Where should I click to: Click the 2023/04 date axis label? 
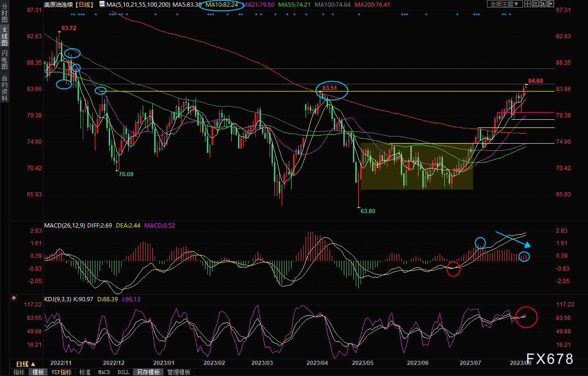[x=317, y=364]
